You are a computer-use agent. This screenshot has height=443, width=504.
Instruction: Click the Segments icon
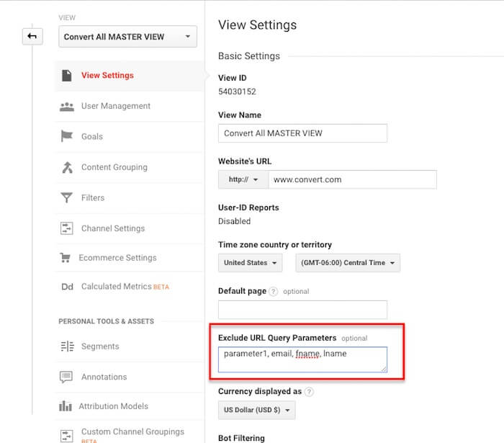point(67,346)
